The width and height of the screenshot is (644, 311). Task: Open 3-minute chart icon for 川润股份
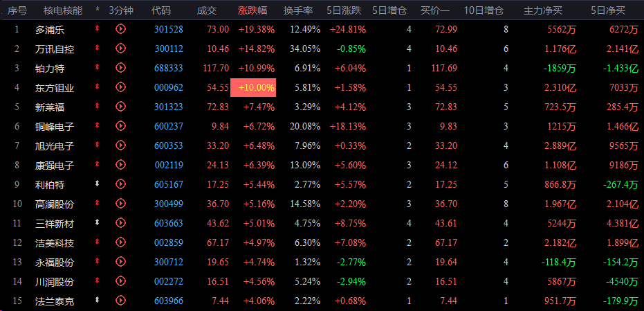120,281
